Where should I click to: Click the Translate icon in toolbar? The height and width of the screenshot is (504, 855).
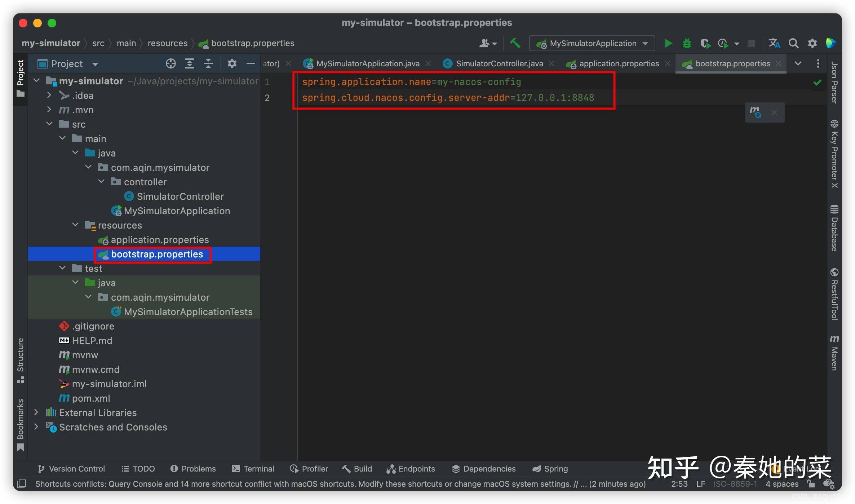click(x=774, y=44)
